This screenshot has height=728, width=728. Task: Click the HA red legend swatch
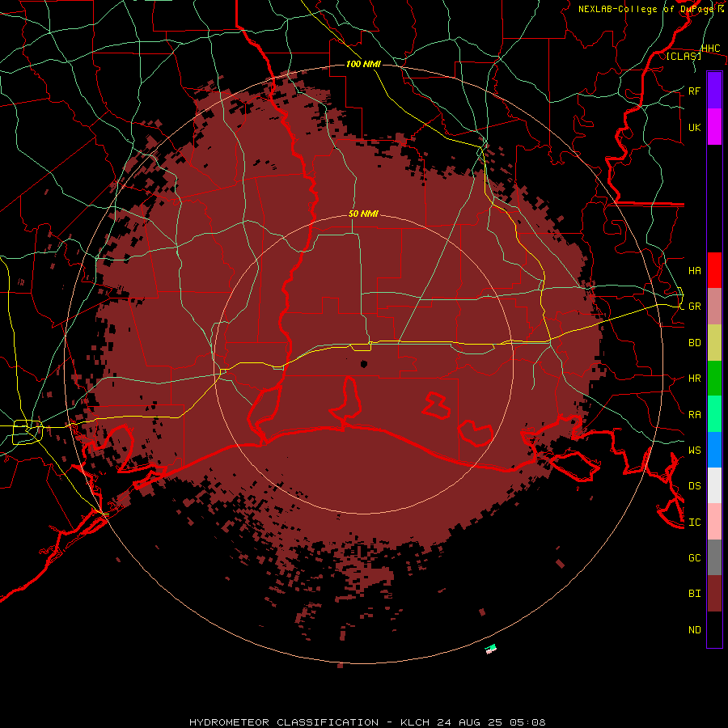[x=714, y=270]
